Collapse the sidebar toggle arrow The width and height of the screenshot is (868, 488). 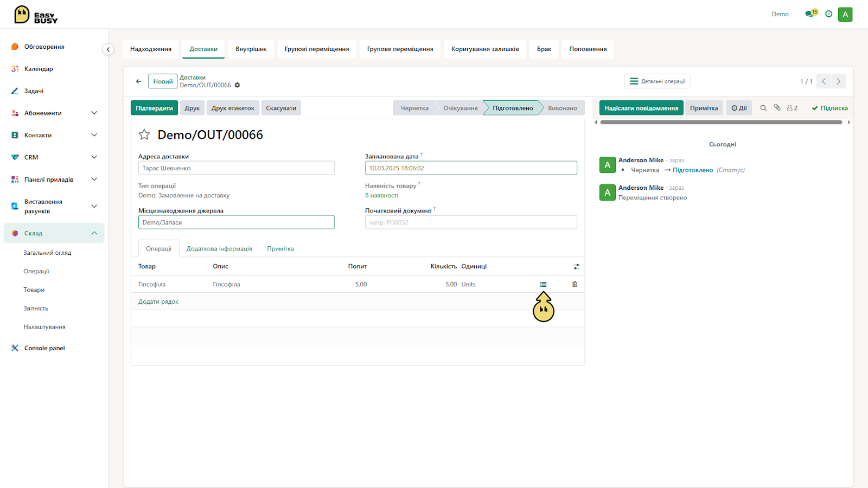point(108,49)
